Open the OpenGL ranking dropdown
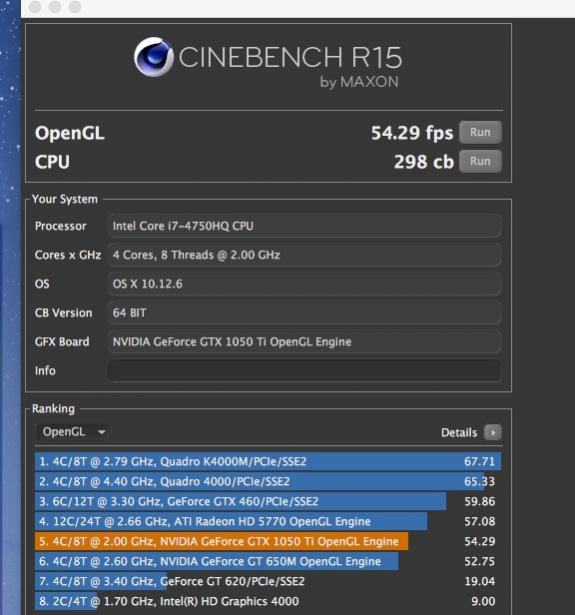This screenshot has height=615, width=575. (x=73, y=432)
